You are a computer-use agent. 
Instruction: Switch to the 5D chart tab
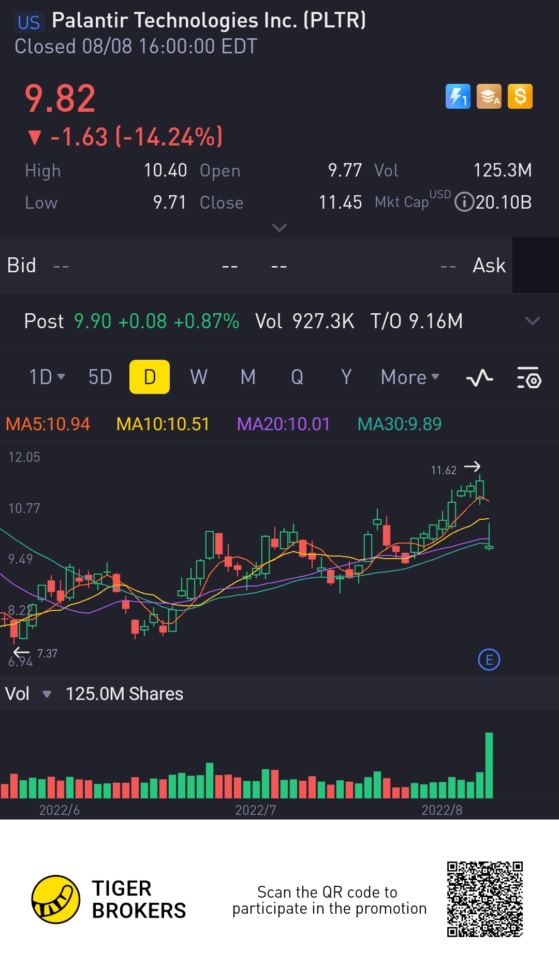pyautogui.click(x=100, y=377)
